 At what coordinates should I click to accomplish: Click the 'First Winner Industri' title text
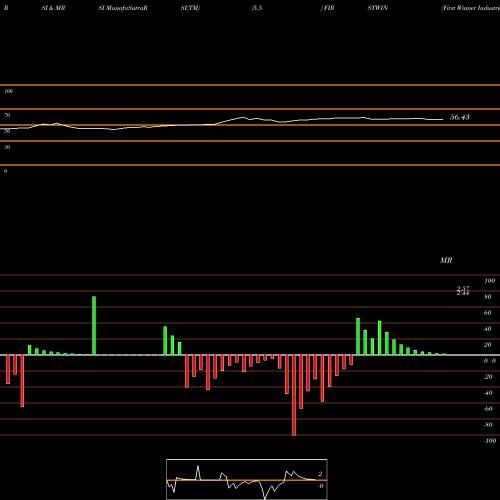pos(470,8)
